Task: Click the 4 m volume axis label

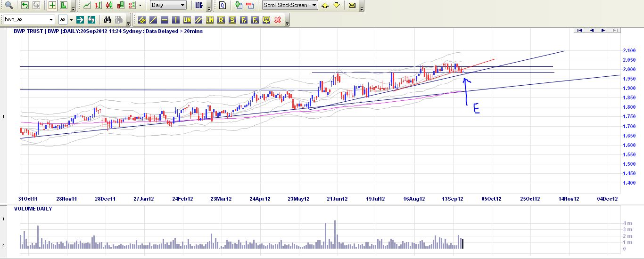Action: [x=627, y=223]
